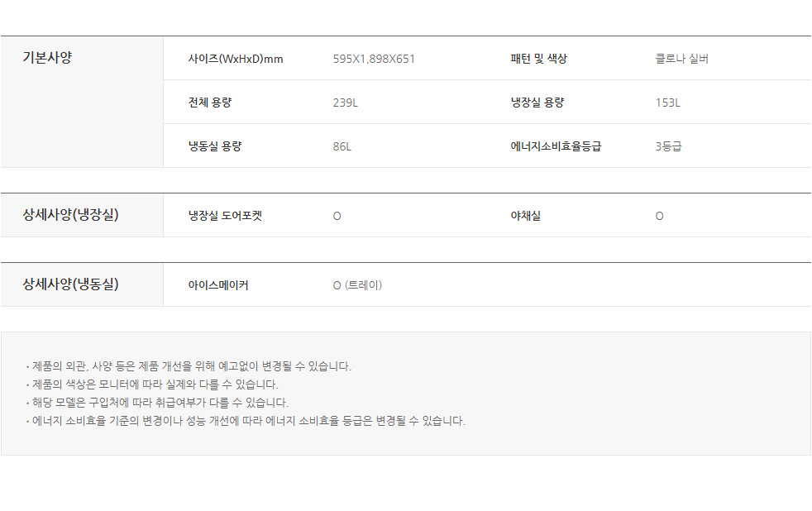Select the 사이즈(WxHxD)mm label
Viewport: 812px width, 511px height.
pos(236,59)
